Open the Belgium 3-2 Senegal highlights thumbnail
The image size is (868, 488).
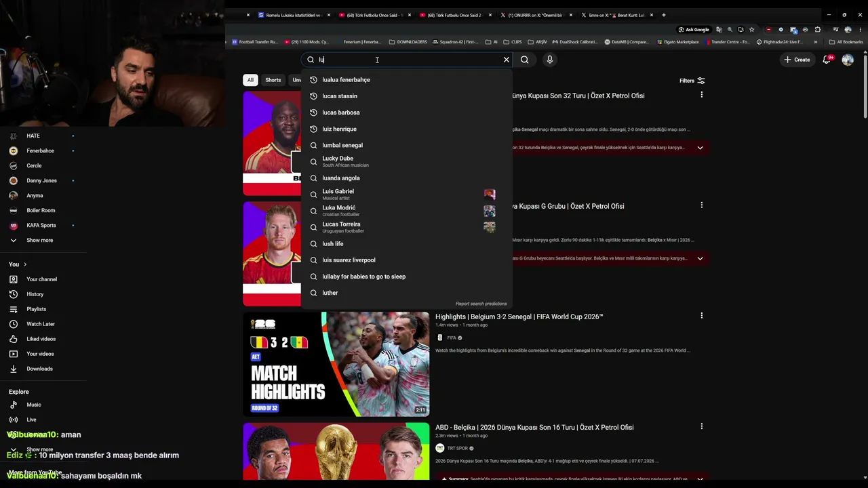[336, 364]
